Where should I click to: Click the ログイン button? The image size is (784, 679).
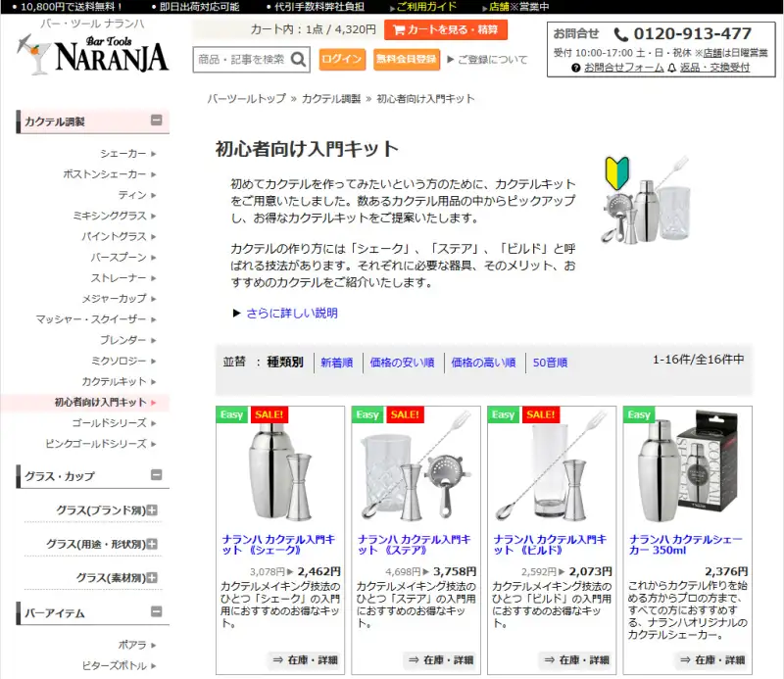click(x=342, y=59)
